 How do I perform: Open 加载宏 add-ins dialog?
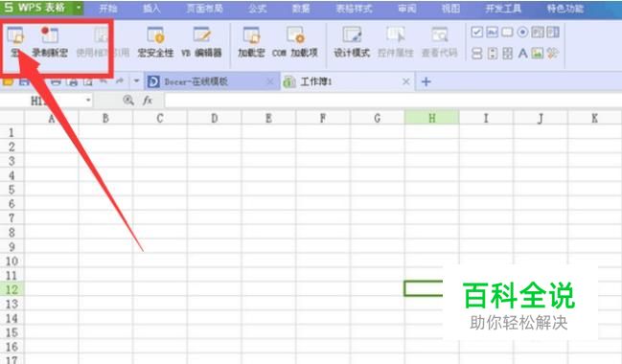click(251, 42)
